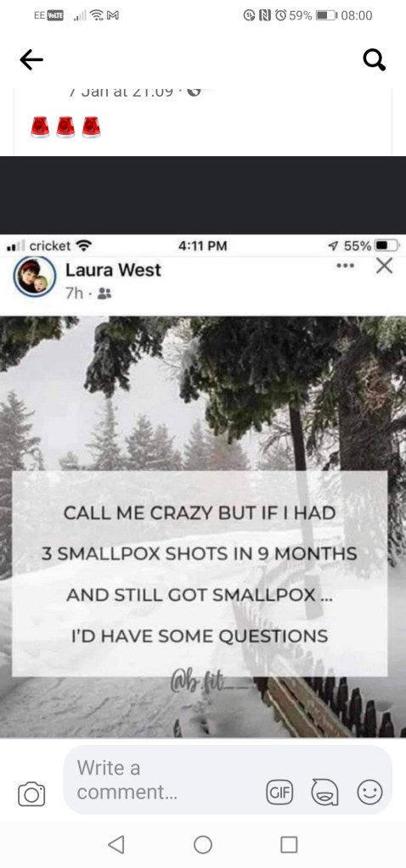Image resolution: width=406 pixels, height=868 pixels.
Task: Tap the friends audience icon next to 7h
Action: click(x=104, y=294)
